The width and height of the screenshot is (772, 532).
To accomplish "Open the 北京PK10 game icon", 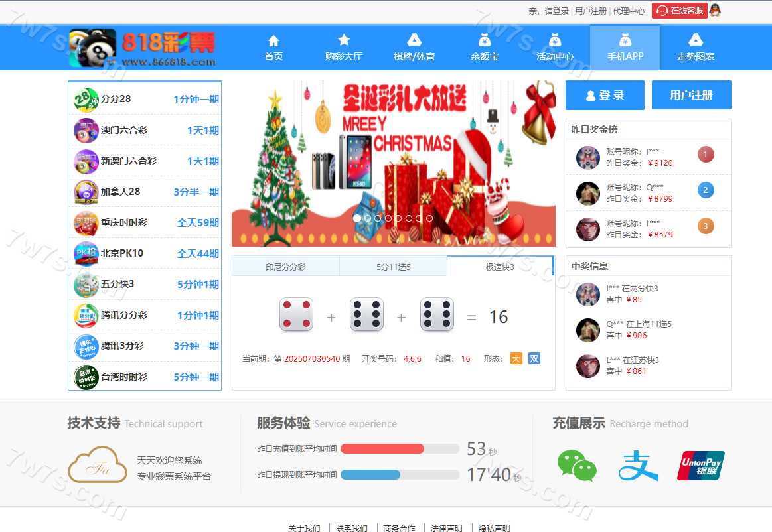I will (x=86, y=253).
